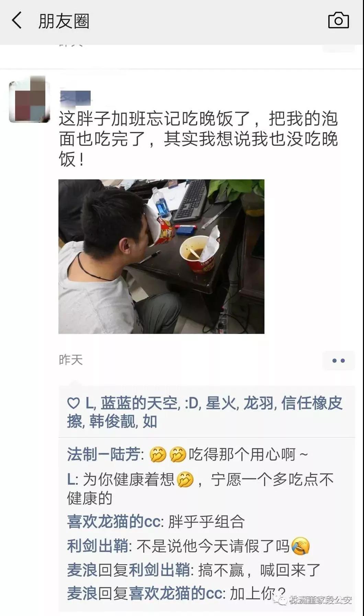Open the camera icon to post

[x=339, y=20]
